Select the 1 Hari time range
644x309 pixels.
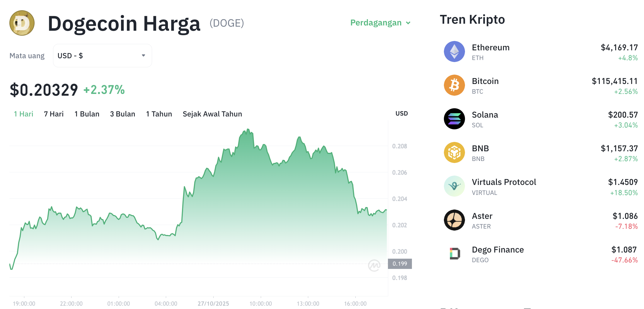[x=23, y=114]
